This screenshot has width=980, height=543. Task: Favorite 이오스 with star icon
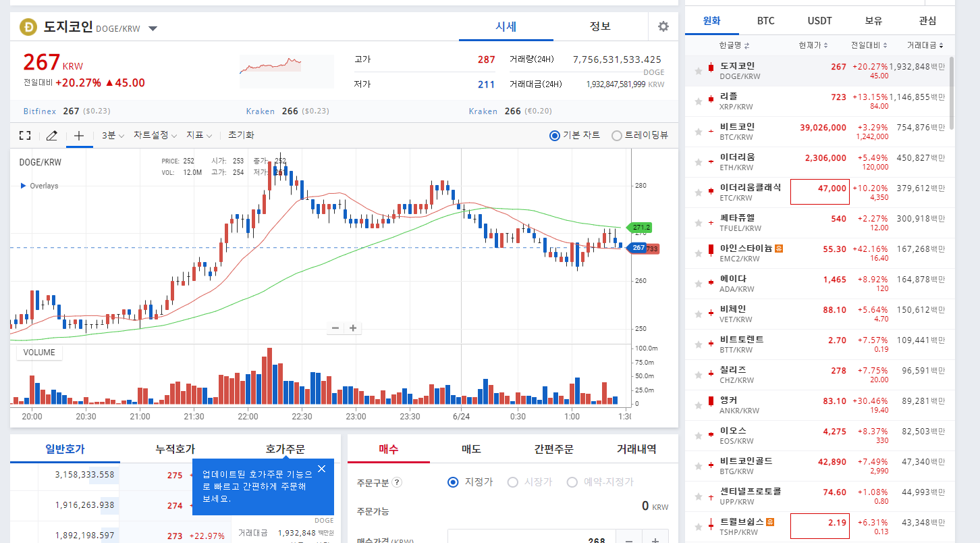click(x=699, y=436)
